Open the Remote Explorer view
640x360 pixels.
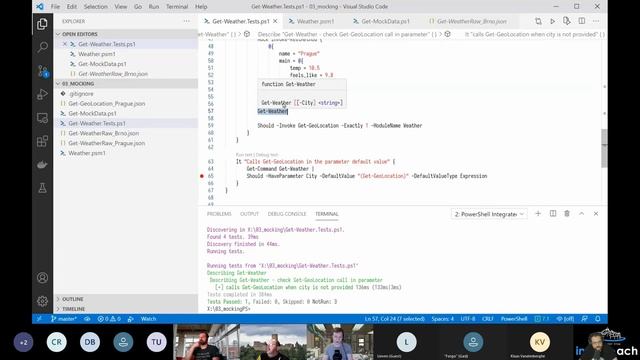(x=42, y=118)
